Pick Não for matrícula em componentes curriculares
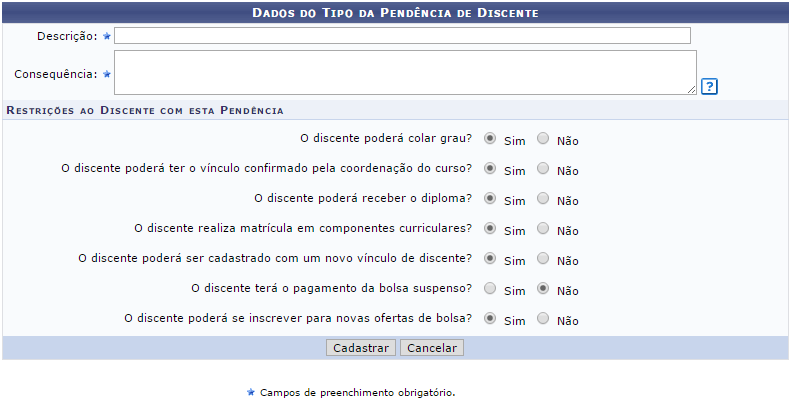The height and width of the screenshot is (401, 790). [x=543, y=229]
